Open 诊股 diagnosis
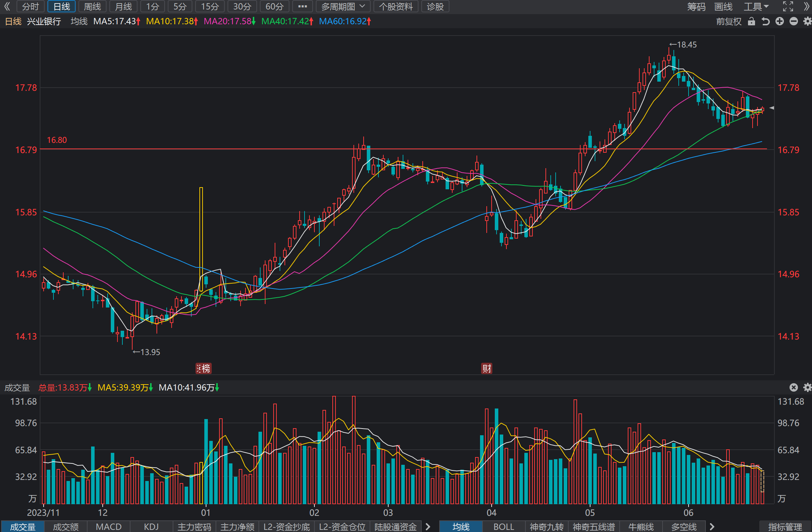The width and height of the screenshot is (812, 532). [x=435, y=6]
